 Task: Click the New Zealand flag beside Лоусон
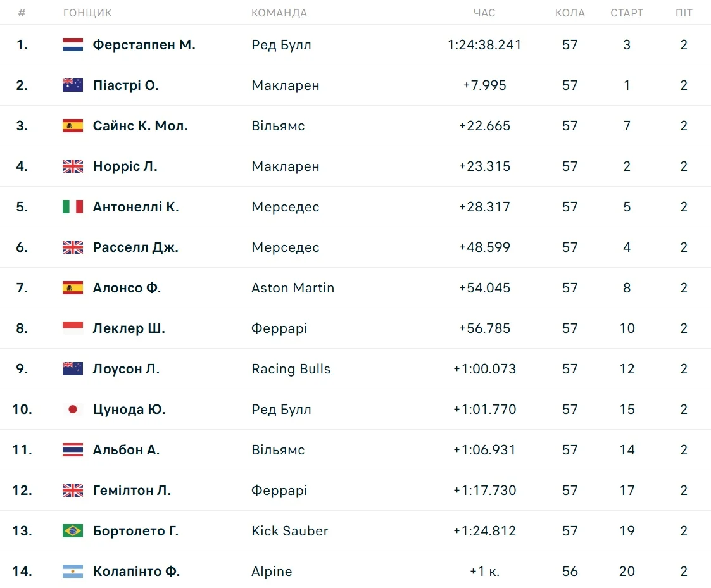[x=73, y=369]
